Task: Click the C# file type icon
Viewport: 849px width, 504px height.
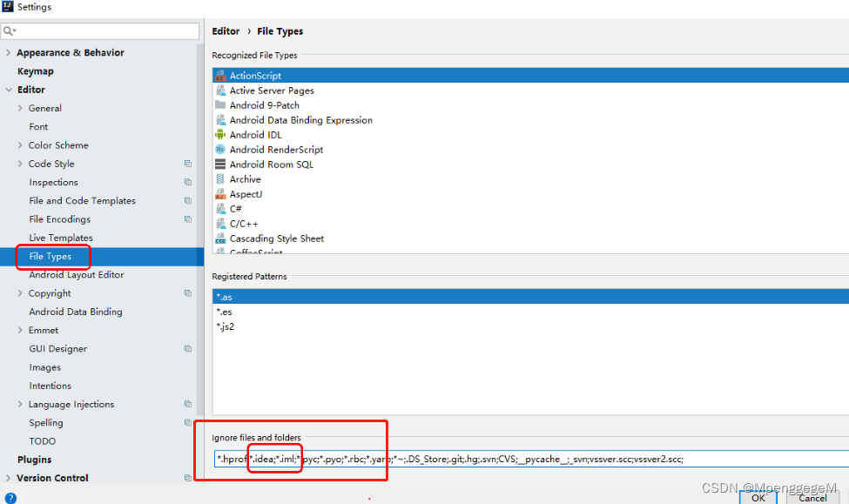Action: (x=220, y=208)
